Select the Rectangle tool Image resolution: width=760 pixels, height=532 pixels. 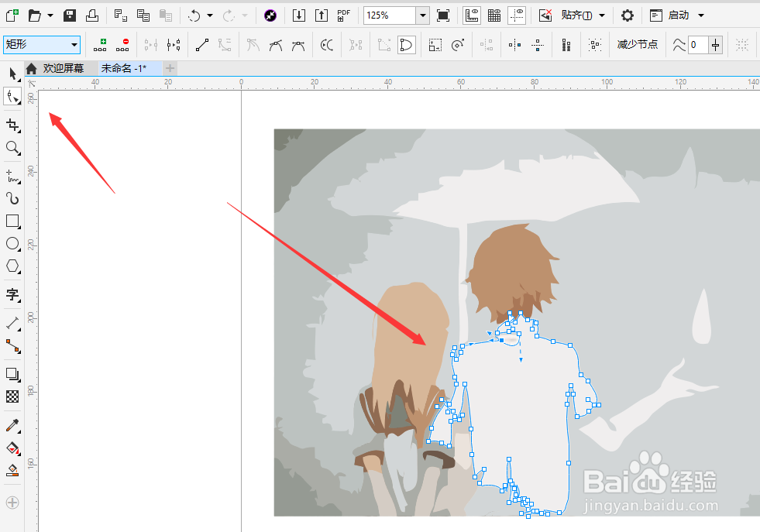(x=12, y=221)
